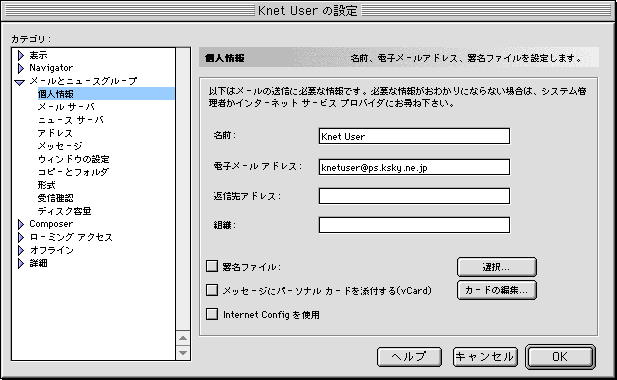
Task: Select the Navigator category label
Action: [51, 68]
